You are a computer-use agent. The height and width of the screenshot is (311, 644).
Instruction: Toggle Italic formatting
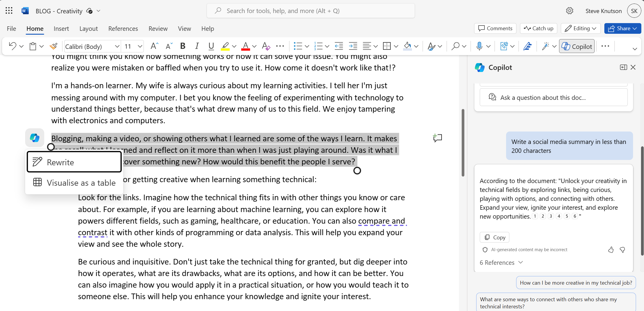tap(197, 46)
